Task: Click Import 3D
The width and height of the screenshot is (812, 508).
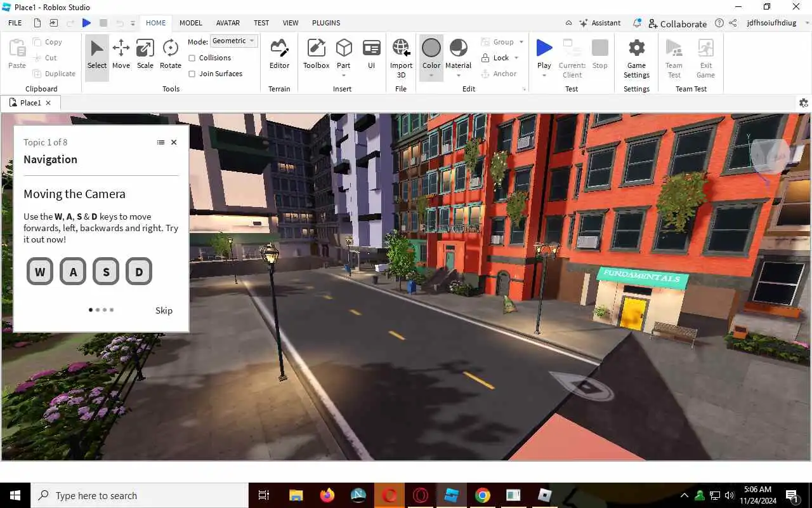Action: pyautogui.click(x=401, y=58)
